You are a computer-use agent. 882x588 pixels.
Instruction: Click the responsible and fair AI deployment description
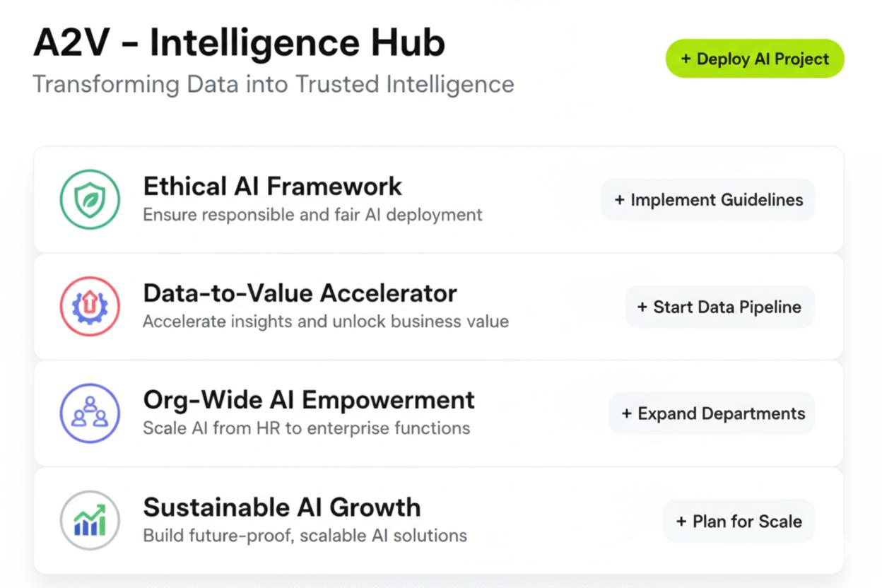point(312,215)
